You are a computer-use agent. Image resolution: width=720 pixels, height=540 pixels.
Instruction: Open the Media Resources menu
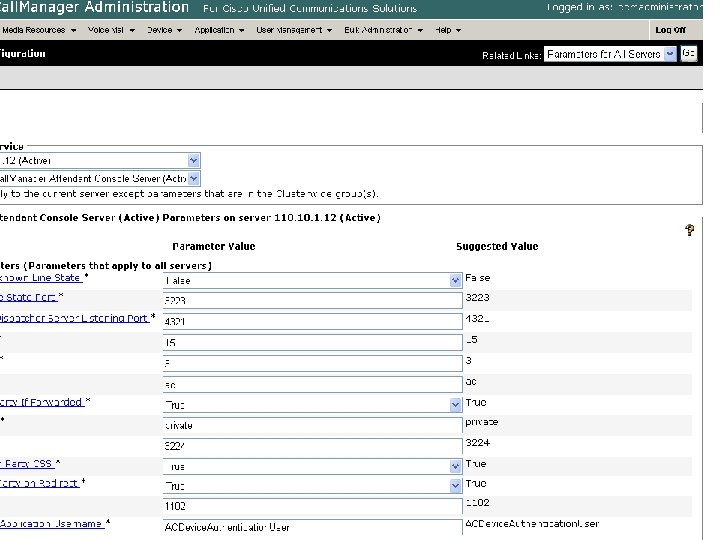coord(39,30)
